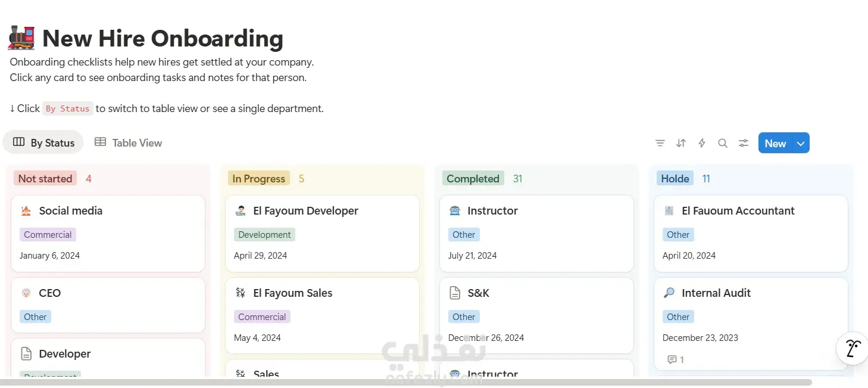
Task: Click the Holde column status tag
Action: tap(675, 178)
